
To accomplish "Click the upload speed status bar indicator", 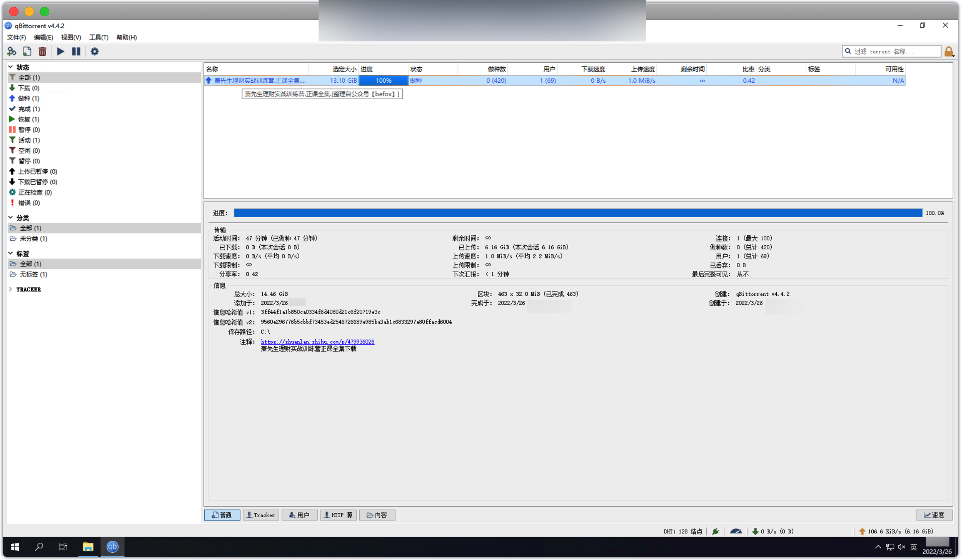I will pyautogui.click(x=896, y=531).
